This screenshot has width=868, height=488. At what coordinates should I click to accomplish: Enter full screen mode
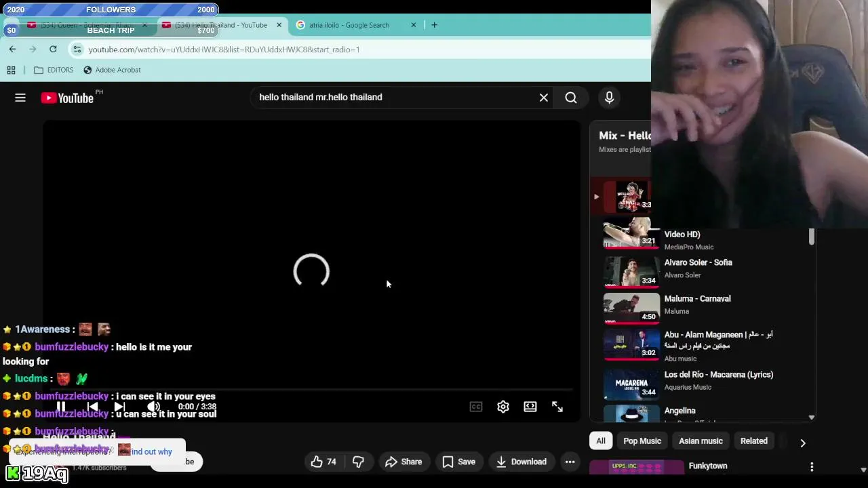pos(557,407)
